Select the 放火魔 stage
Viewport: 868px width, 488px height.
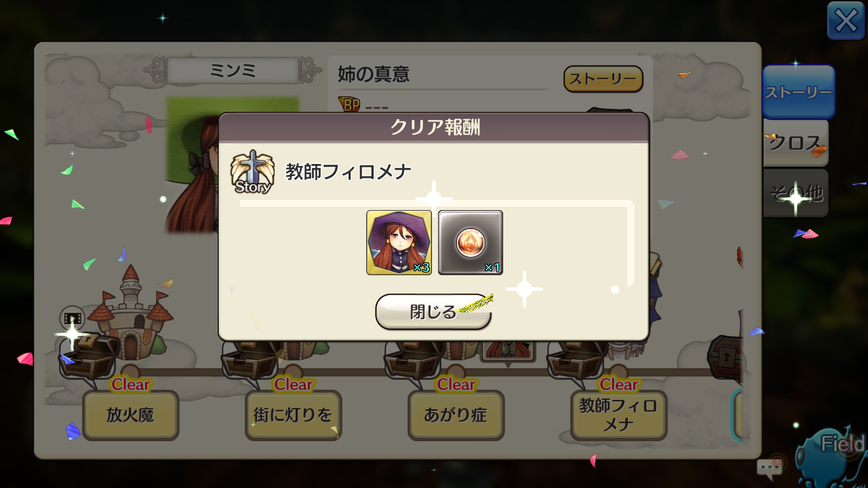[131, 415]
